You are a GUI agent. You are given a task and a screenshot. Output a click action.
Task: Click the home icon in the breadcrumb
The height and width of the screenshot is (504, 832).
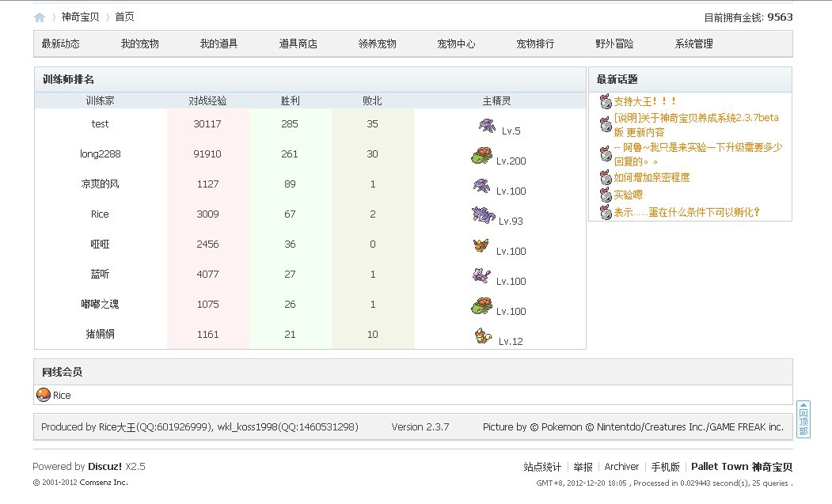pos(40,17)
